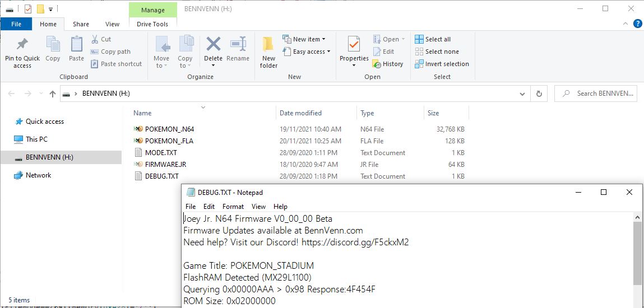This screenshot has height=308, width=644.
Task: Click the Pin to Quick access icon
Action: [22, 45]
